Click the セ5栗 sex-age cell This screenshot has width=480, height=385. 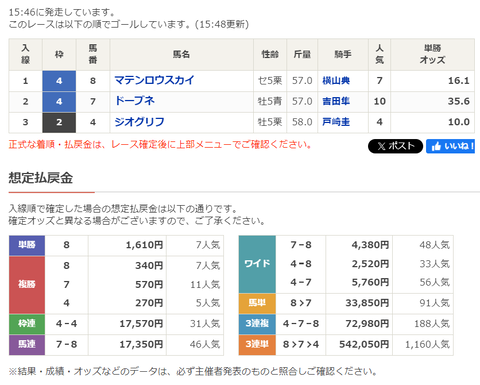coord(270,81)
